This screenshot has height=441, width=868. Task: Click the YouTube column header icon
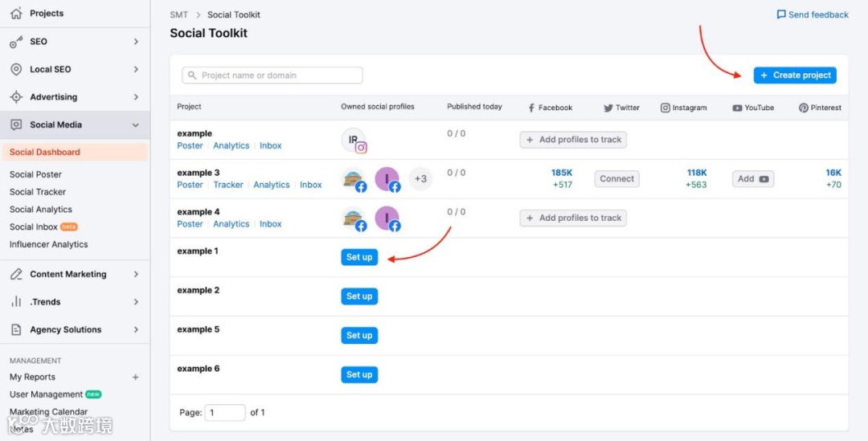coord(737,108)
